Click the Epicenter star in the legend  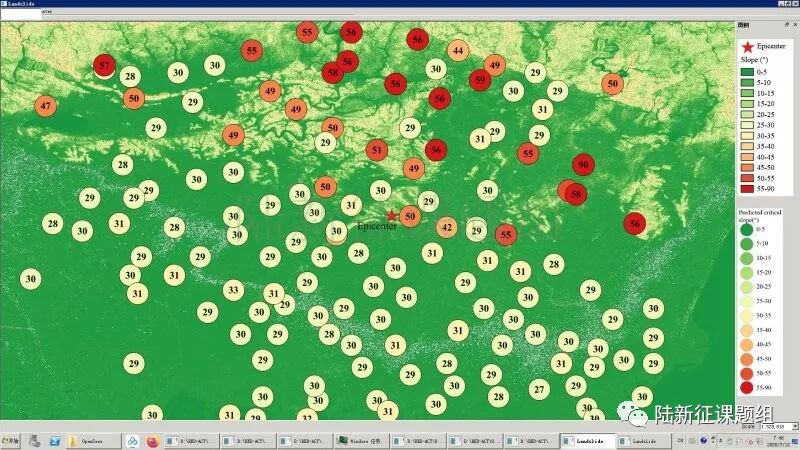coord(747,47)
